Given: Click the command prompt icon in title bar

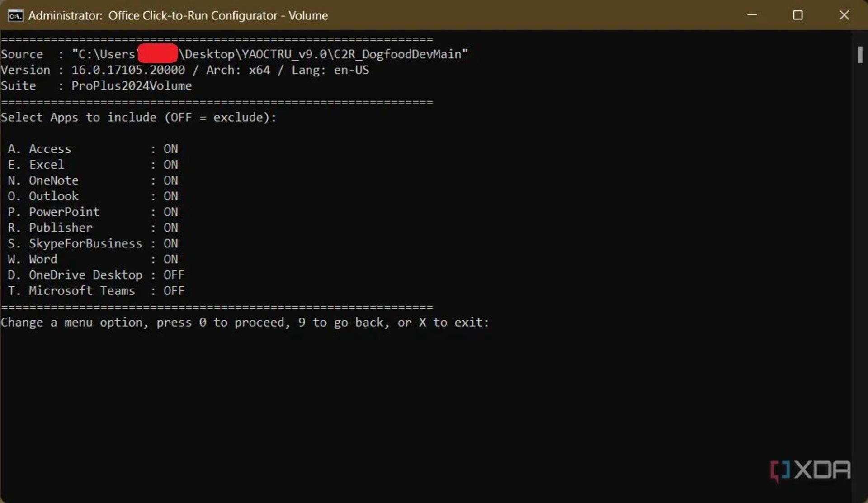Looking at the screenshot, I should coord(15,16).
